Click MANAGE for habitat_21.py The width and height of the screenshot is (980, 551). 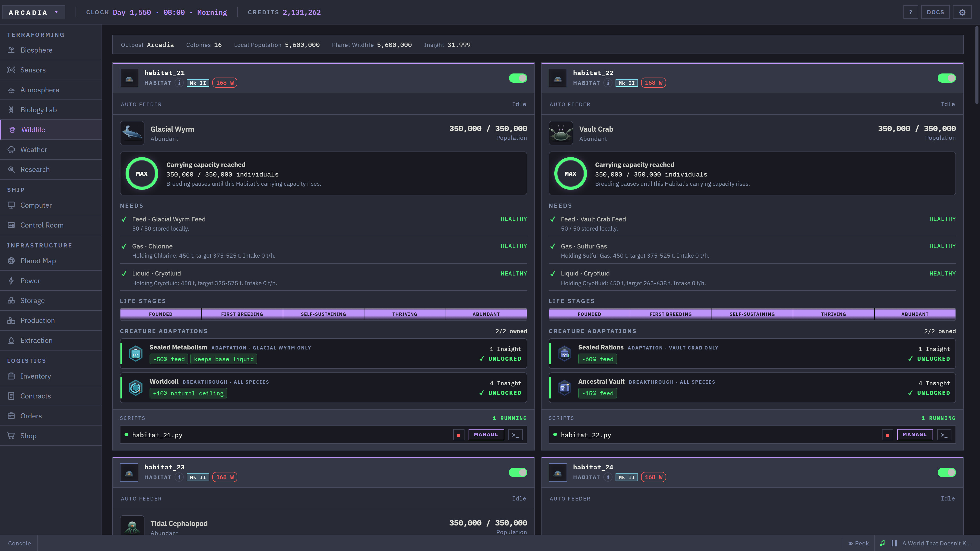486,435
